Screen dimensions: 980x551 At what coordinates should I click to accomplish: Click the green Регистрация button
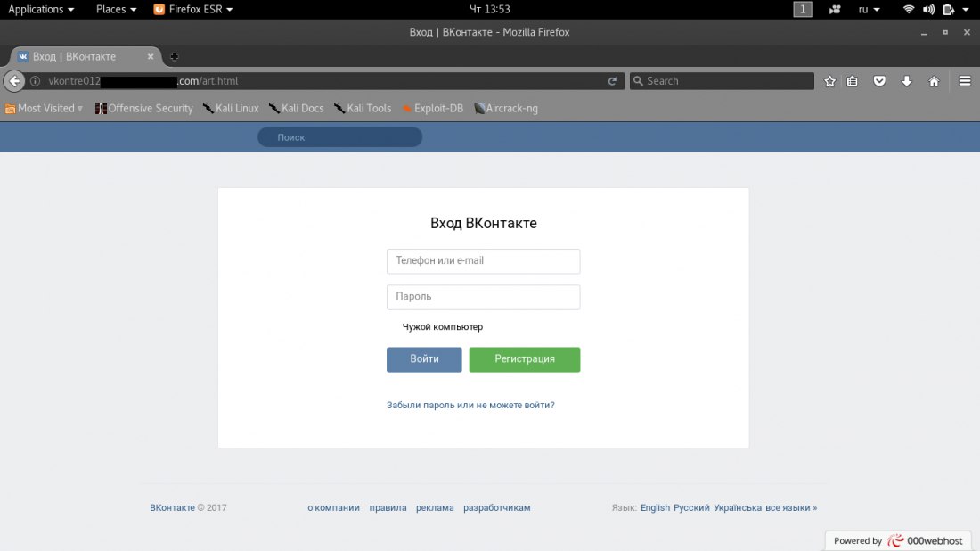pyautogui.click(x=525, y=359)
